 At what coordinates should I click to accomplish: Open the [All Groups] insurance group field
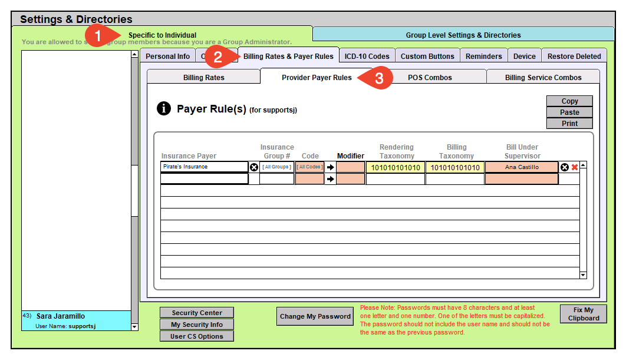pos(277,167)
